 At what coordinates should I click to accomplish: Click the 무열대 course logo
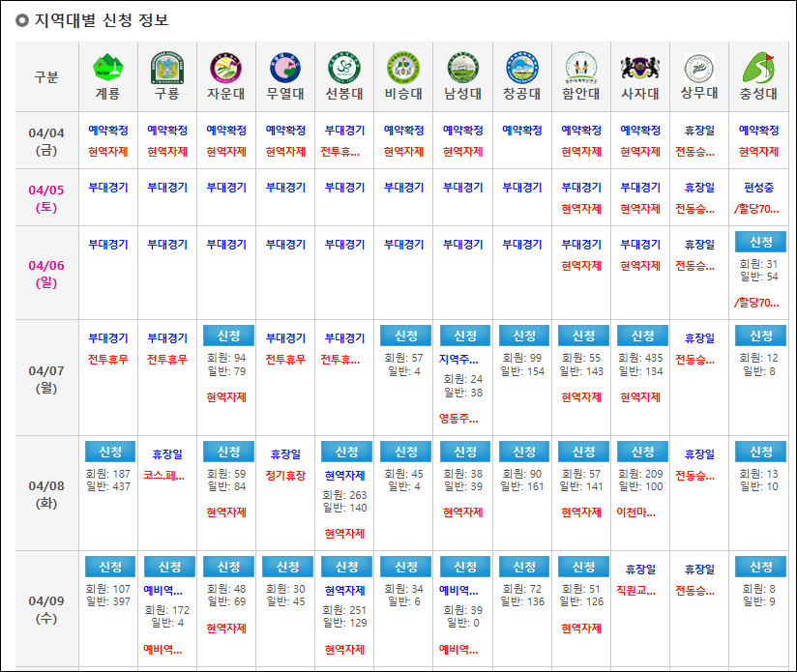tap(285, 68)
